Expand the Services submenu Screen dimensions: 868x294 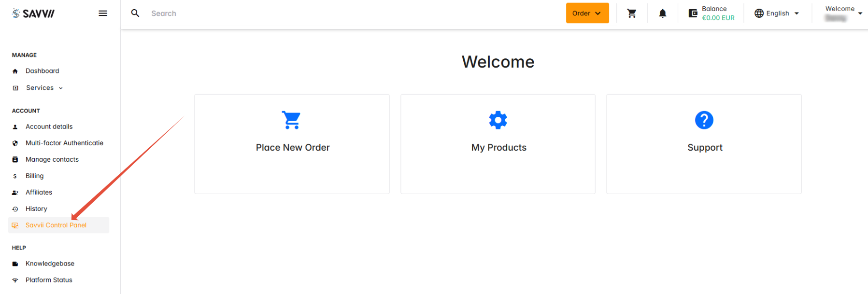point(44,88)
